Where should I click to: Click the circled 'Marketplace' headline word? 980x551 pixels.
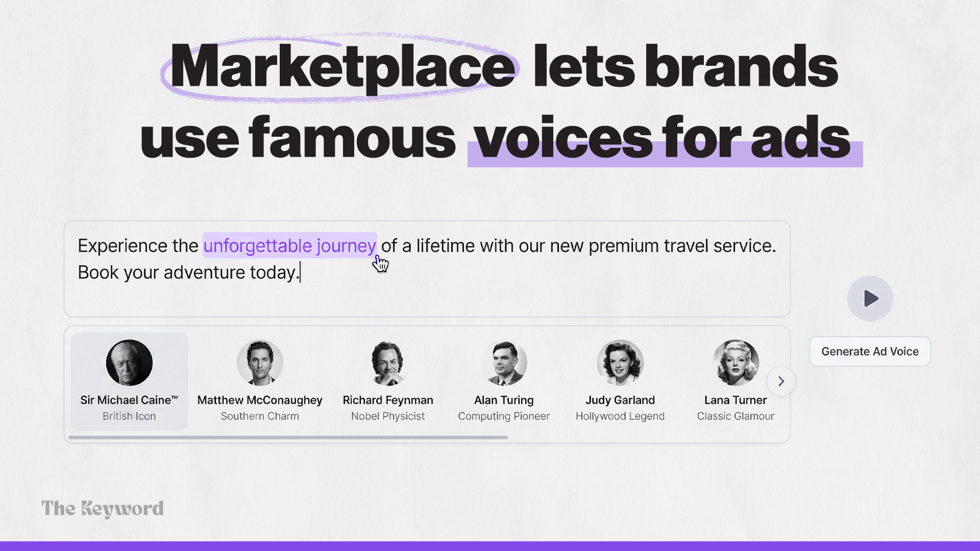(342, 67)
